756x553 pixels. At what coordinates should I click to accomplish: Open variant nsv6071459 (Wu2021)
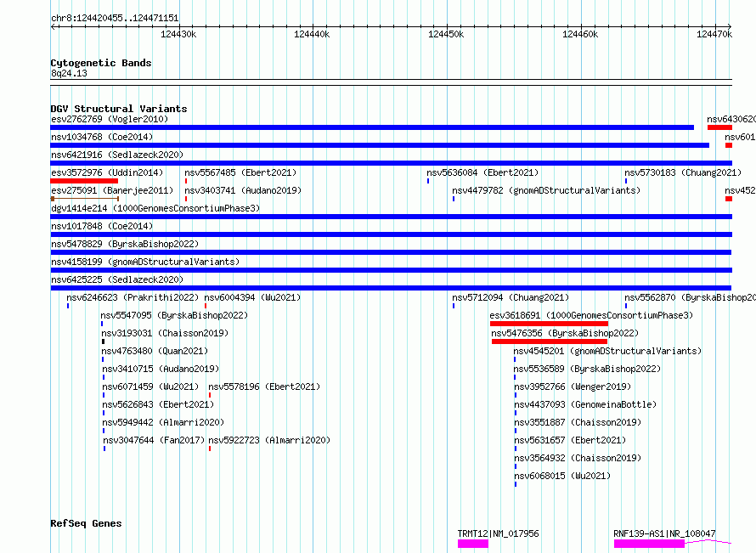pos(150,387)
